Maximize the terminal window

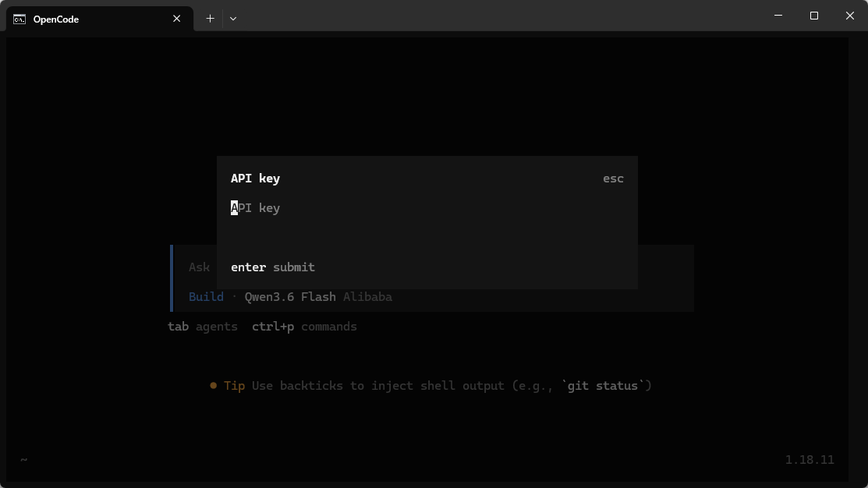[813, 16]
